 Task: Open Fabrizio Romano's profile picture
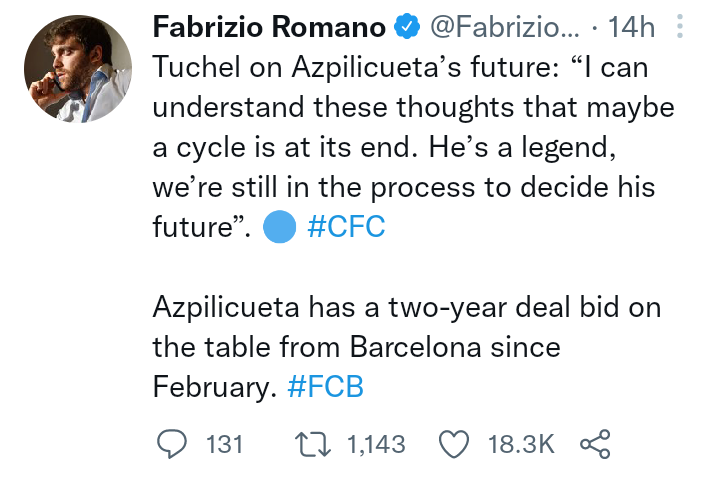(78, 69)
